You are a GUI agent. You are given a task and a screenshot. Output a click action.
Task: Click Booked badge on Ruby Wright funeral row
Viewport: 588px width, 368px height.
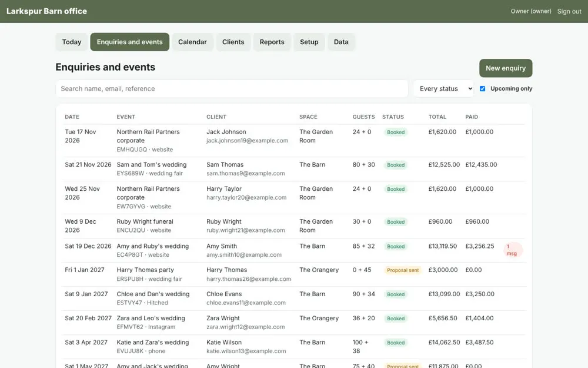(396, 222)
